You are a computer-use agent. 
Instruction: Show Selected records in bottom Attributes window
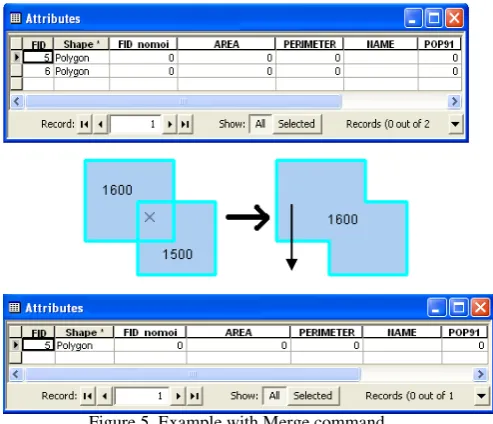click(313, 396)
